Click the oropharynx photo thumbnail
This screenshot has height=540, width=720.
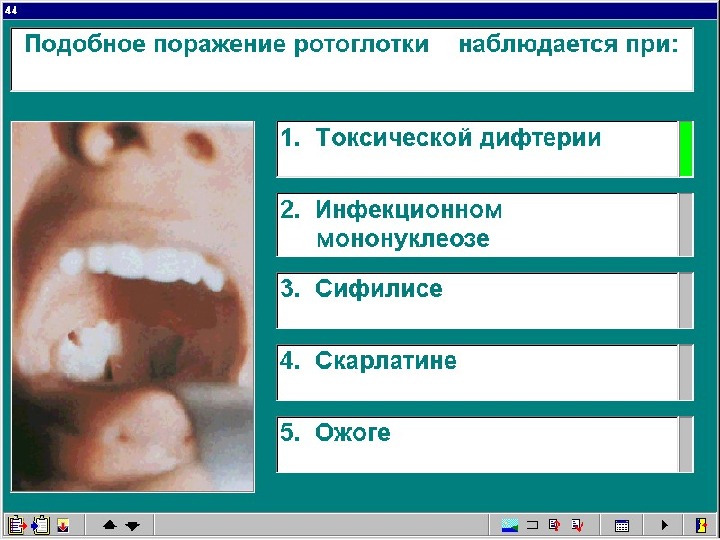(x=133, y=306)
